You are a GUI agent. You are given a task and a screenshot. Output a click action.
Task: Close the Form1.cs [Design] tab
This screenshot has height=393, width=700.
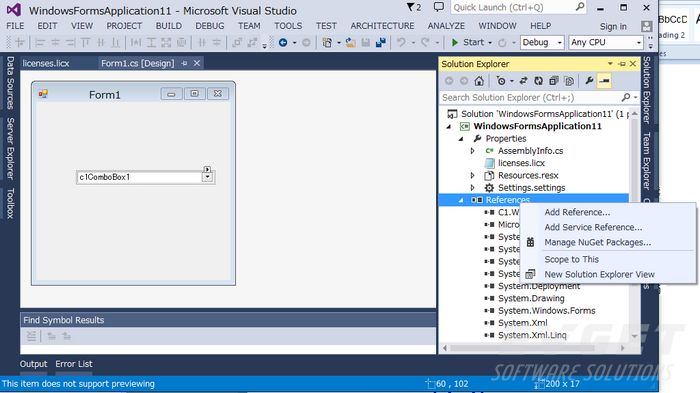[197, 63]
